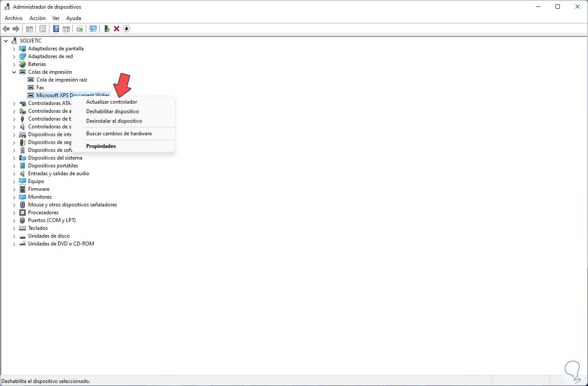This screenshot has width=588, height=386.
Task: Click the Baterías battery icon
Action: pyautogui.click(x=23, y=64)
